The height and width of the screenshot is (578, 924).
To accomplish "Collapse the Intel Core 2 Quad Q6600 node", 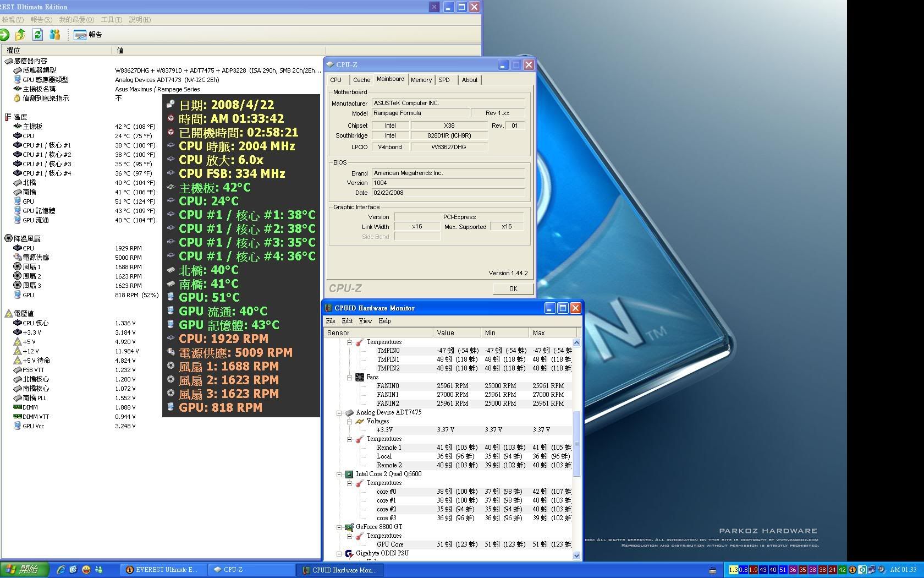I will 339,475.
